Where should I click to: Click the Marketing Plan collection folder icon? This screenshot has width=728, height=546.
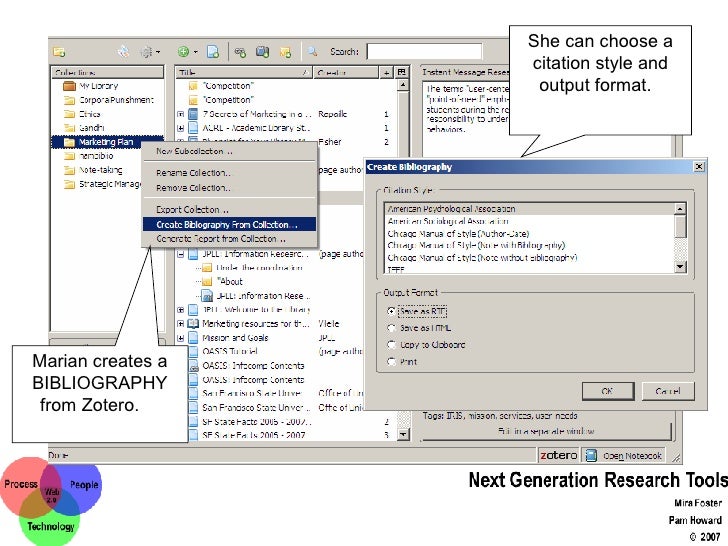click(x=69, y=142)
